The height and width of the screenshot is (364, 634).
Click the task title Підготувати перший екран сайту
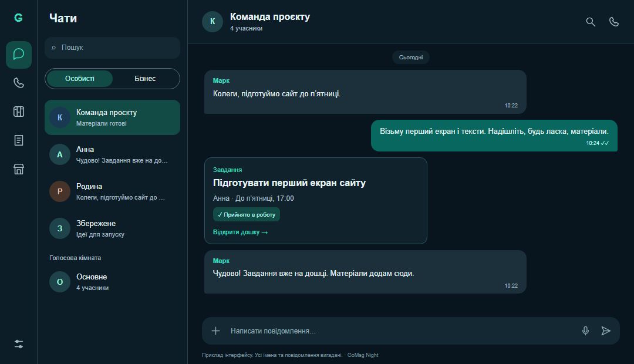[289, 183]
